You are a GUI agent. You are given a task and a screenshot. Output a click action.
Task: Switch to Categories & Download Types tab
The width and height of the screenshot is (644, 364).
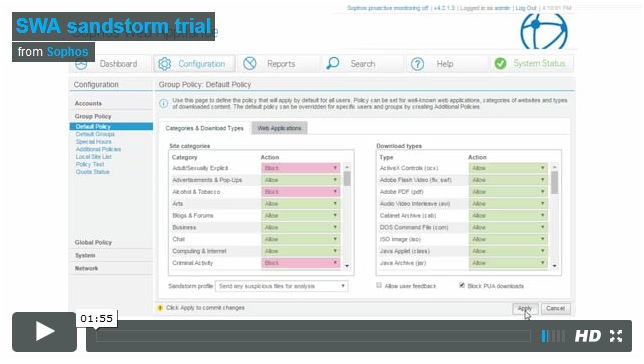click(x=205, y=128)
